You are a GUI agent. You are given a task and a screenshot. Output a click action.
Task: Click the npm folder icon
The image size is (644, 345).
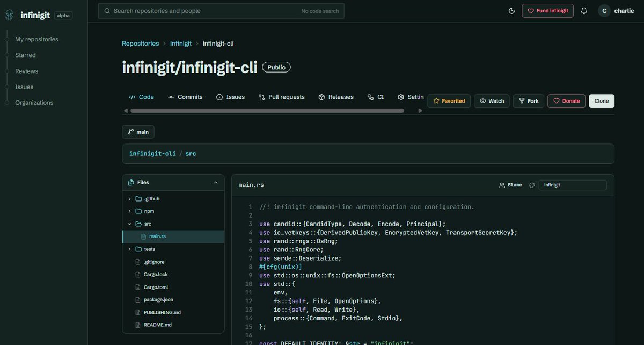[138, 211]
